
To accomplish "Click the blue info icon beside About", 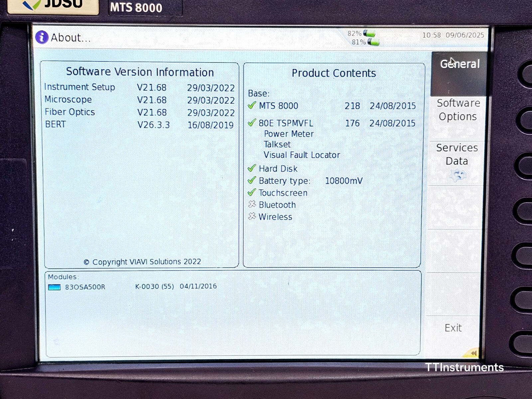I will tap(42, 37).
